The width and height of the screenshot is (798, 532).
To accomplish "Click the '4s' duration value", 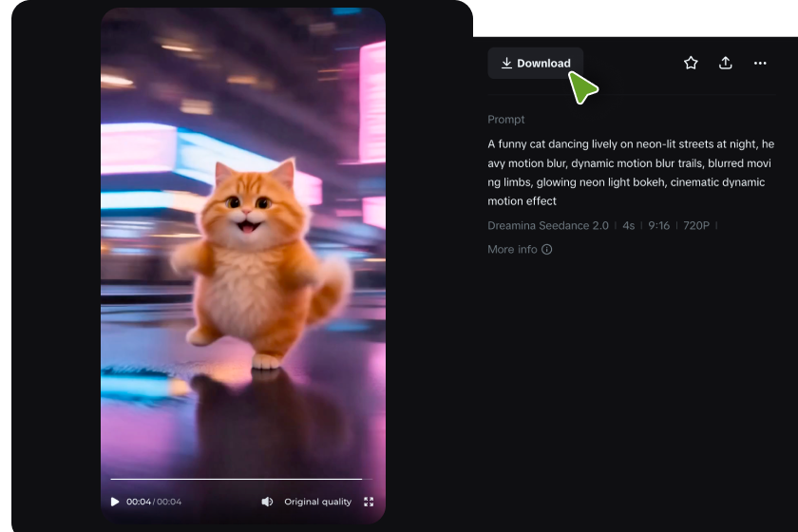I will pos(629,225).
